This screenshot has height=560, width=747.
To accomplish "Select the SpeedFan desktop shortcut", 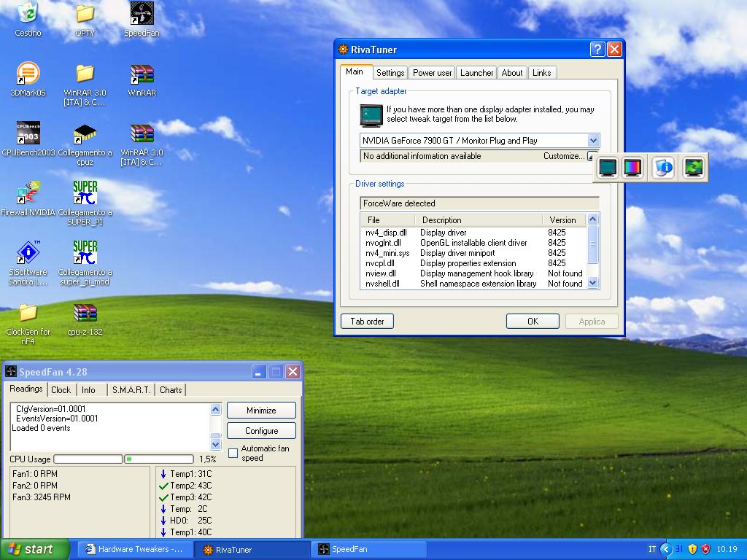I will click(142, 20).
